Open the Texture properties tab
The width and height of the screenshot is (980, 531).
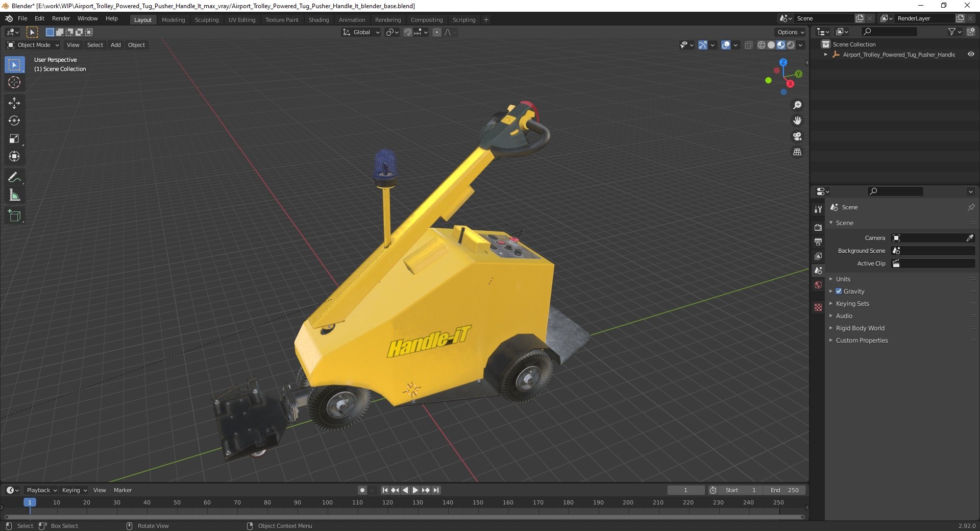pos(818,307)
